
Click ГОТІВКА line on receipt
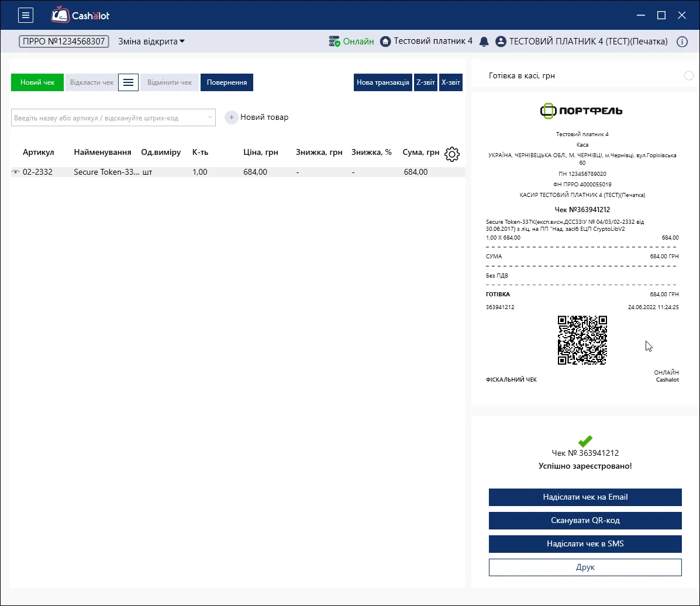pos(582,295)
